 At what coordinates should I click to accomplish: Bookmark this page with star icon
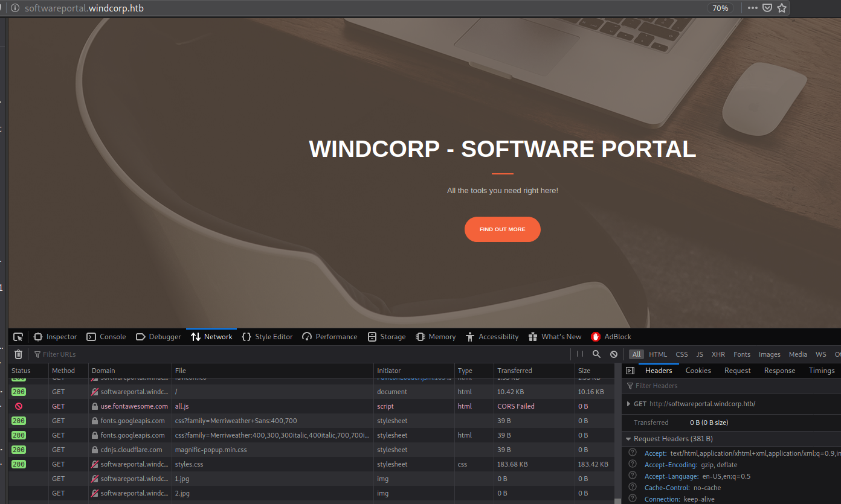782,8
